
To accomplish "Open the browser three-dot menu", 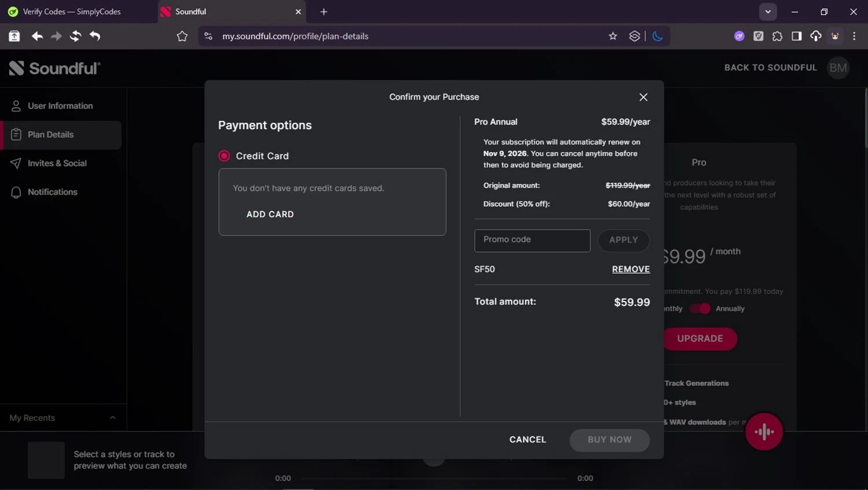I will [854, 36].
